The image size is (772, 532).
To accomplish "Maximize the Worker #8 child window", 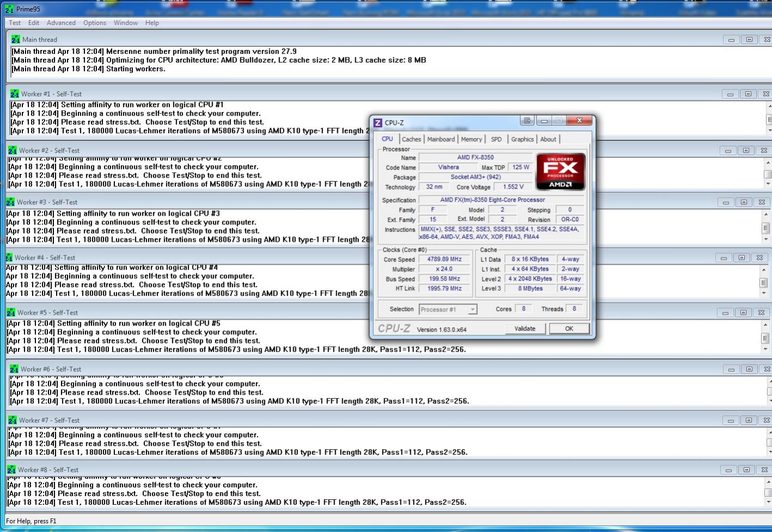I will (746, 470).
